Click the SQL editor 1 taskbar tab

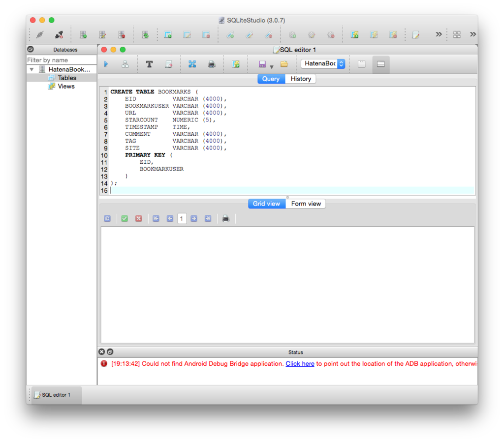[x=57, y=395]
